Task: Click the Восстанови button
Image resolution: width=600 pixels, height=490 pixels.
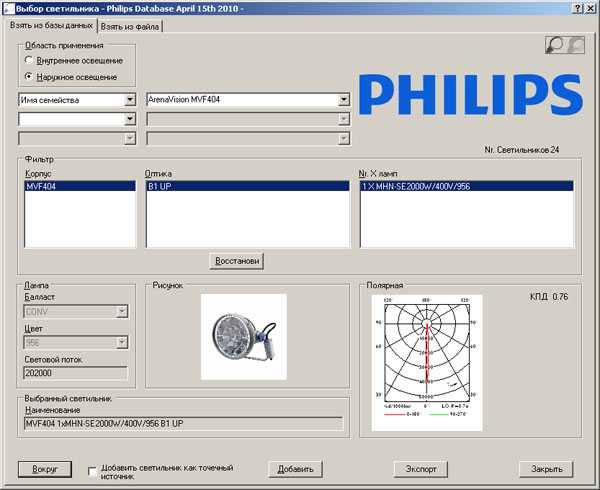Action: tap(237, 261)
